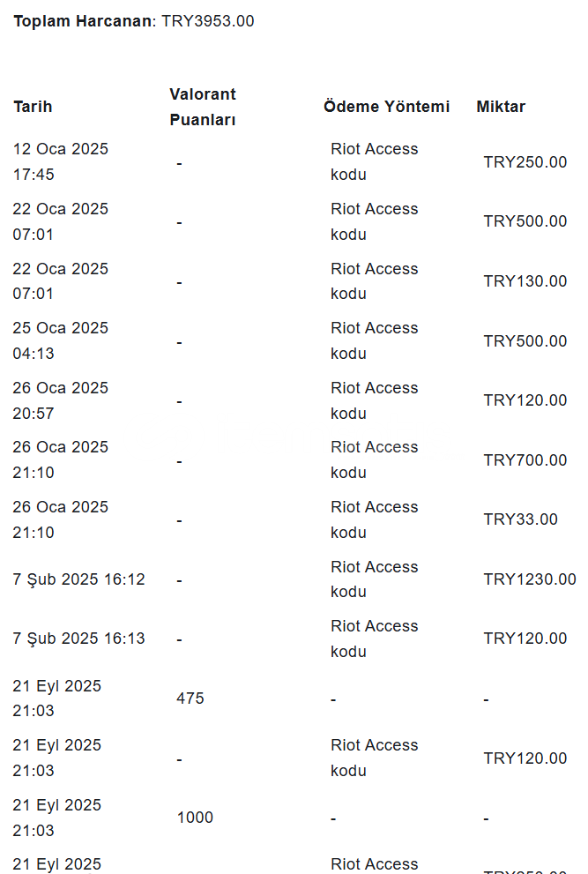588x874 pixels.
Task: Click the Ödeme Yöntemi column header
Action: 386,107
